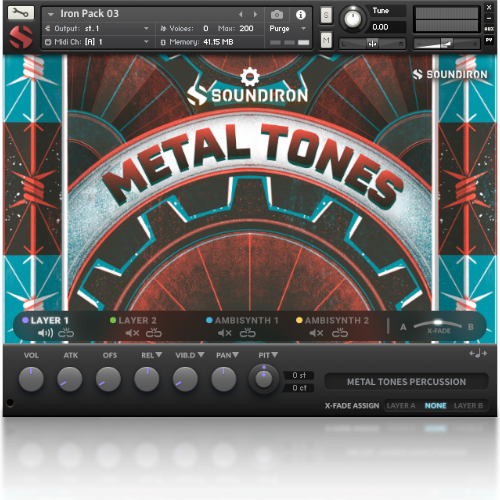500x500 pixels.
Task: Unmute the Ambisynth 2 speaker icon
Action: (316, 333)
